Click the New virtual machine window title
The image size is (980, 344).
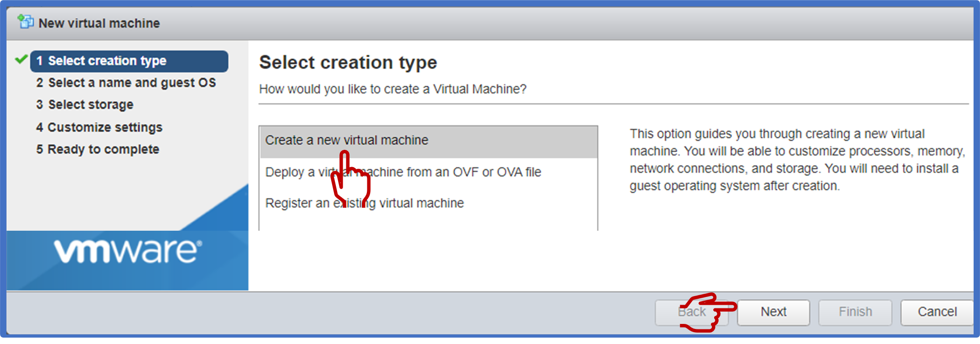[99, 23]
